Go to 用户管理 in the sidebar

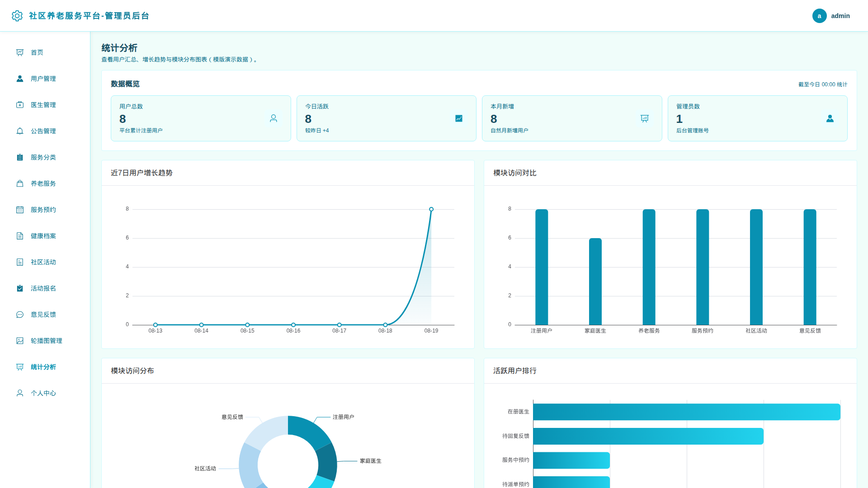45,79
